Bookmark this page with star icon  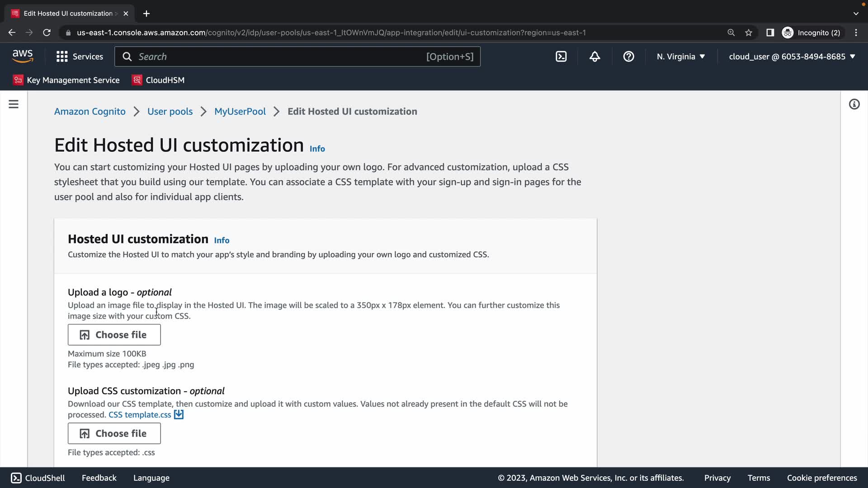(x=749, y=33)
